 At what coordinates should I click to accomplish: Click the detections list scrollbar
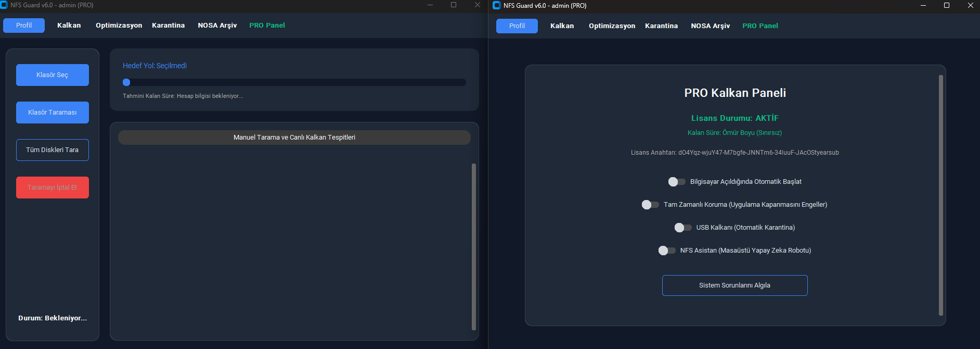(x=473, y=247)
